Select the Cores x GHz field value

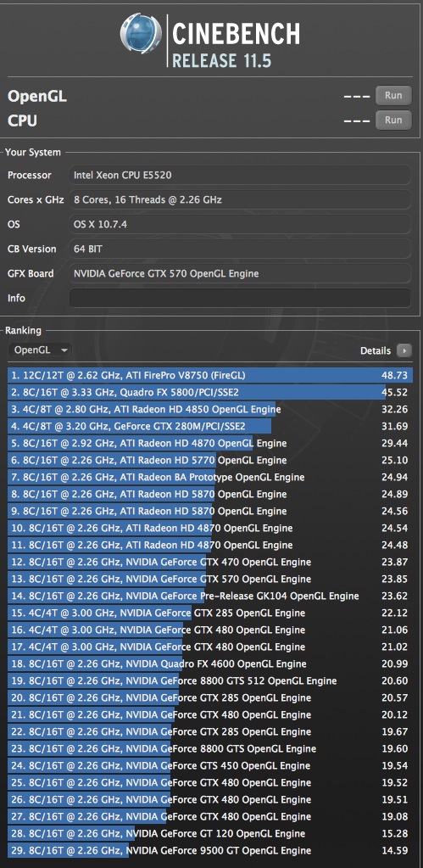pyautogui.click(x=240, y=199)
